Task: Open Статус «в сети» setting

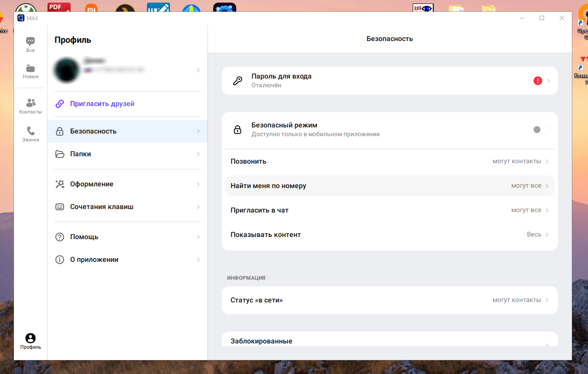Action: click(389, 300)
